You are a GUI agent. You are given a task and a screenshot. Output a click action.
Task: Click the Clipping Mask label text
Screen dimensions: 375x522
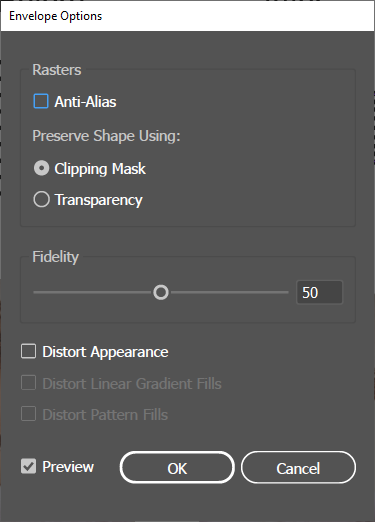tap(100, 169)
